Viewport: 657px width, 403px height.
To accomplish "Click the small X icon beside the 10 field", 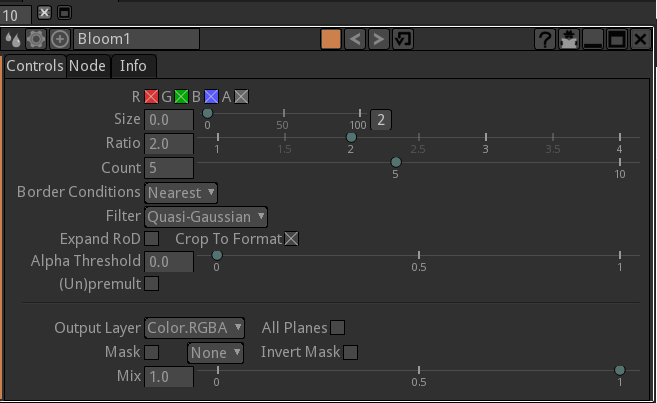I will [x=44, y=13].
